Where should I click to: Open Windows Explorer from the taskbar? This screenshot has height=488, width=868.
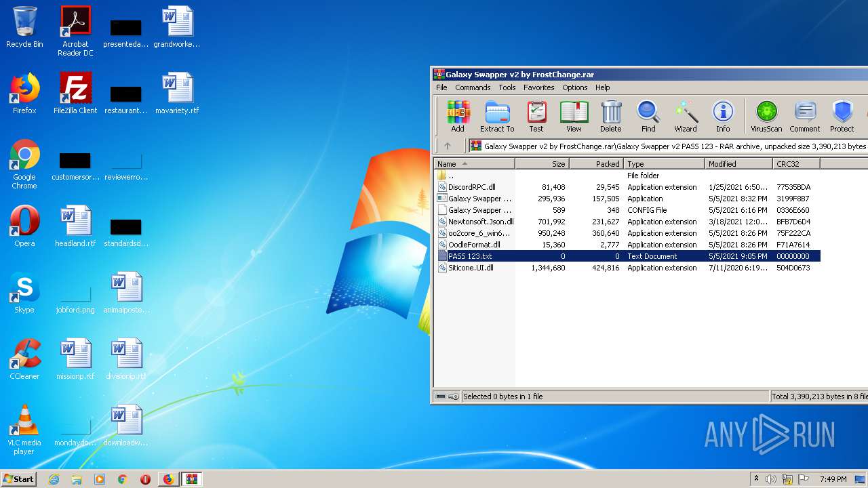click(x=77, y=479)
